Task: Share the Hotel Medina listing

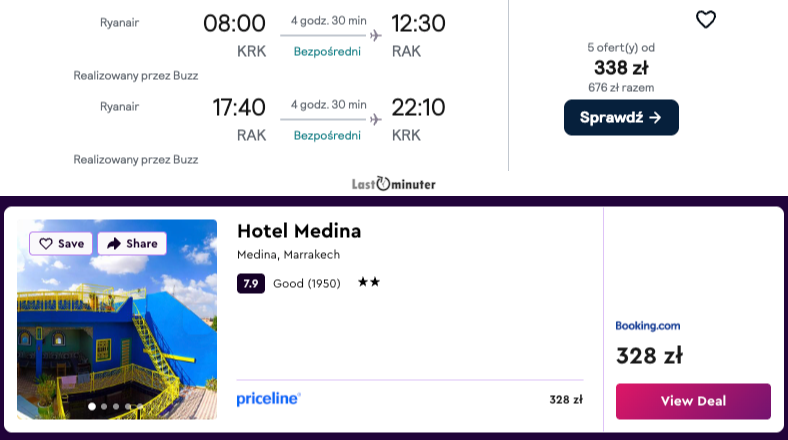Action: pyautogui.click(x=132, y=243)
